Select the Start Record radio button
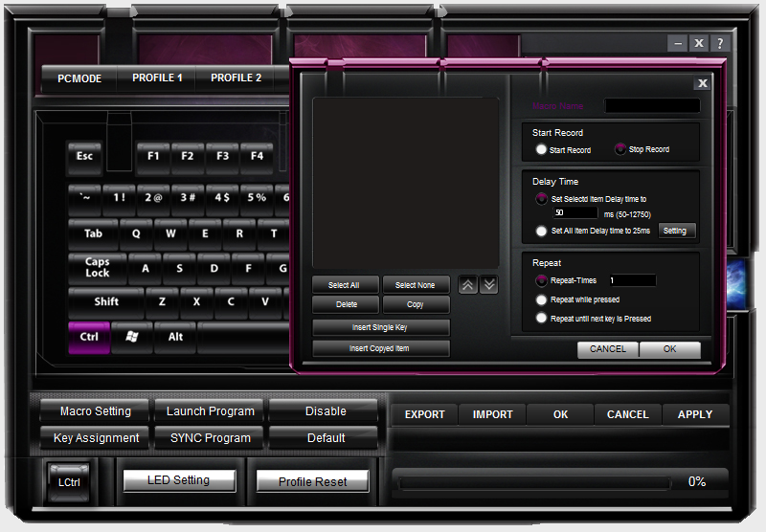 [x=542, y=149]
